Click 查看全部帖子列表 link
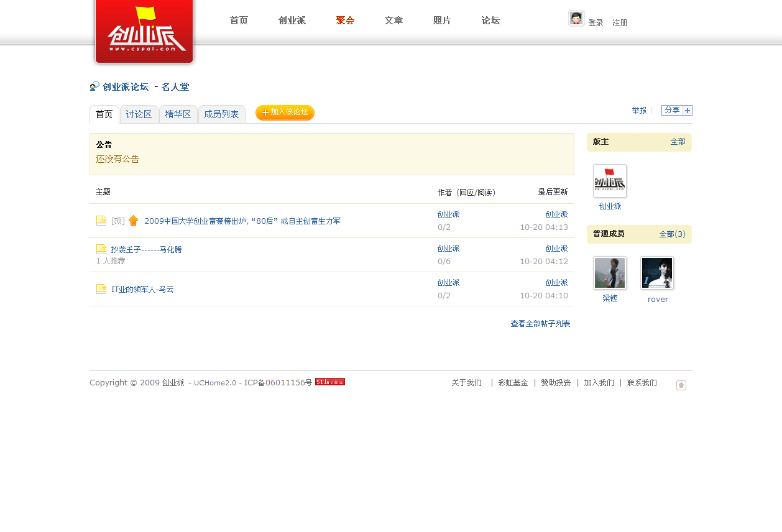Viewport: 782px width, 532px height. [540, 324]
